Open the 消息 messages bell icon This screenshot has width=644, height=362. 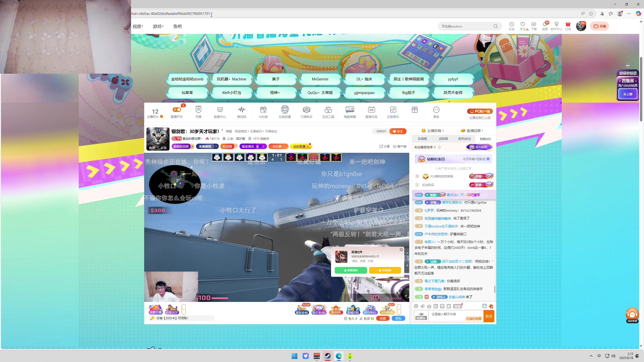545,26
